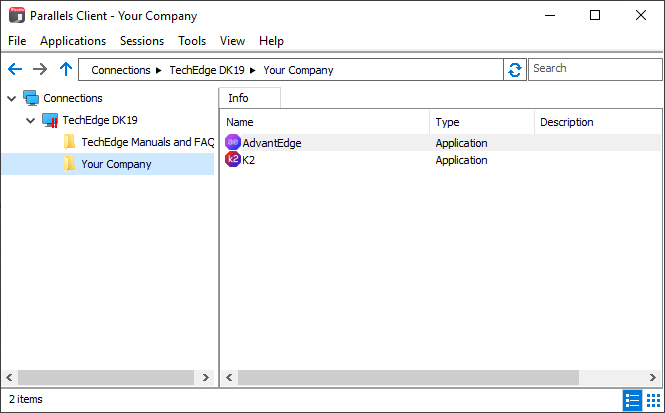Click the Parallels Client title bar logo

coord(17,15)
